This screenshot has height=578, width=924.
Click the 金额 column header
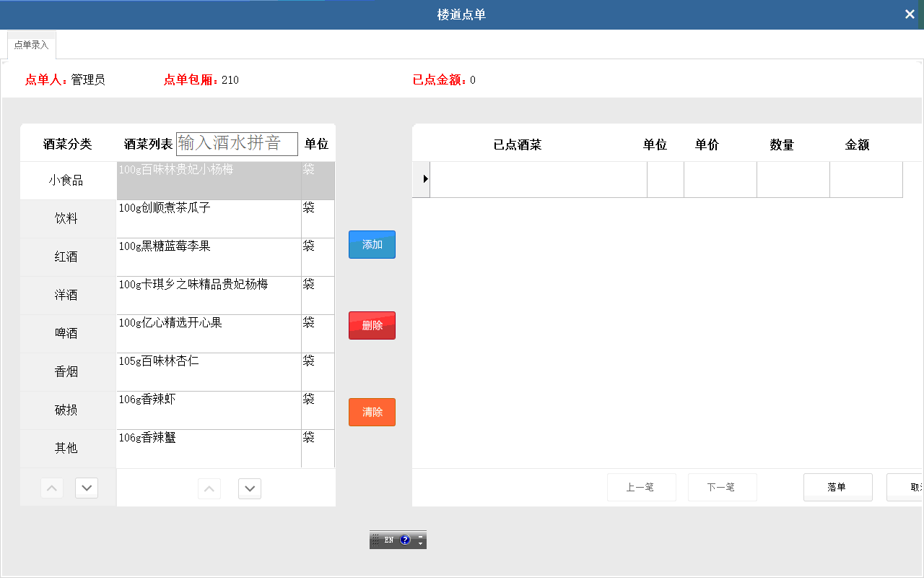(x=857, y=144)
